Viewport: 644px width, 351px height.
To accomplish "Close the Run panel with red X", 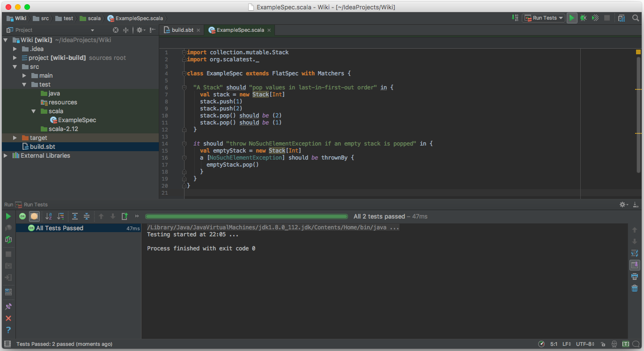I will tap(8, 318).
